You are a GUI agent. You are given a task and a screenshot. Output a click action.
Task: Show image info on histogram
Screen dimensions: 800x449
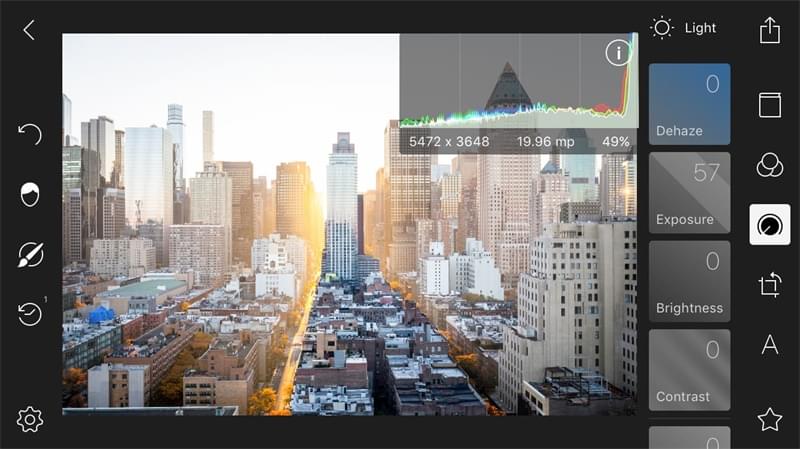(618, 53)
